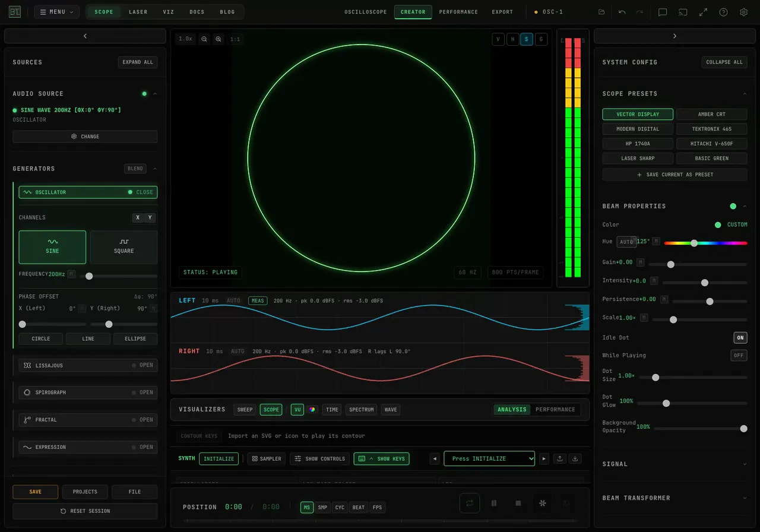
Task: Enable the Hue AUTO toggle
Action: coord(626,242)
